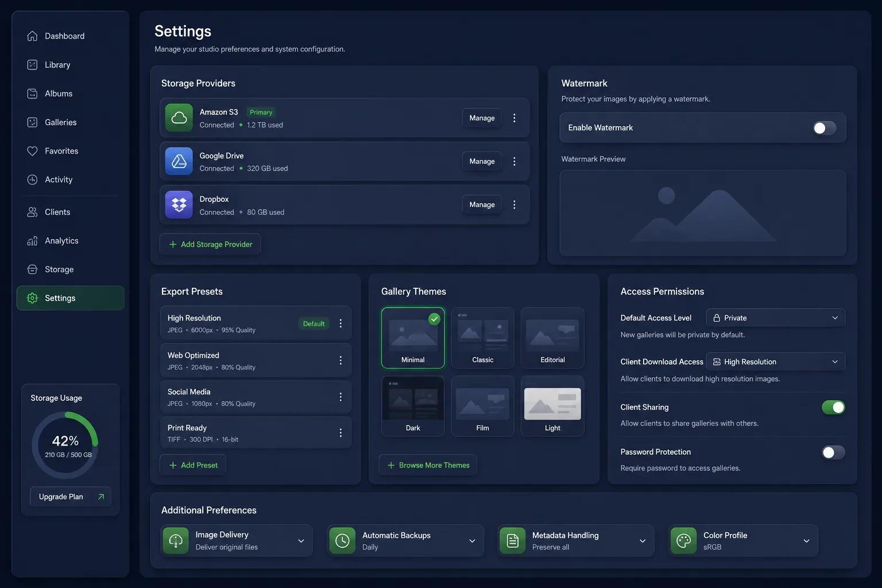Open High Resolution preset options menu
882x588 pixels.
click(341, 323)
